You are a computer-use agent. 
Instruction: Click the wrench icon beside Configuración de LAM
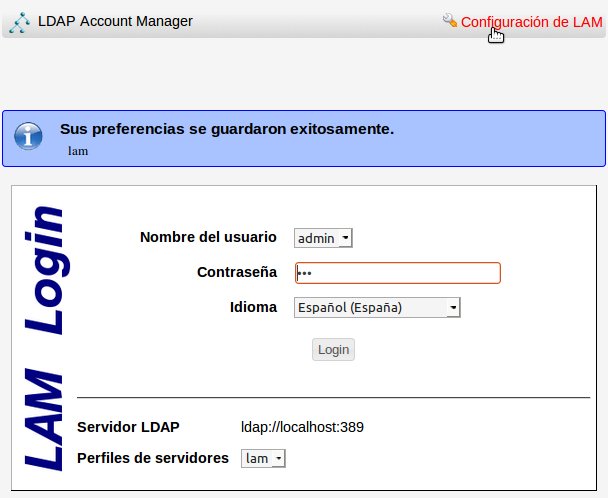pos(450,20)
